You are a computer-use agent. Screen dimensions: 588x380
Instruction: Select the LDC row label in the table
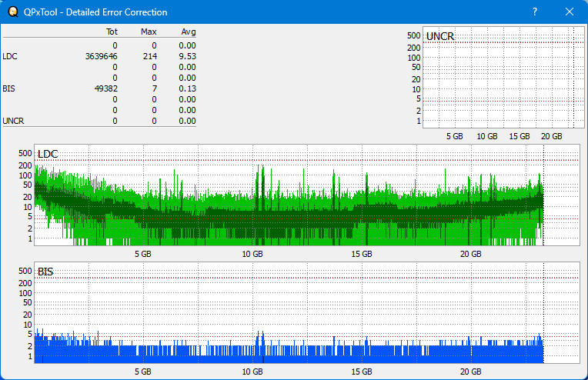point(9,56)
